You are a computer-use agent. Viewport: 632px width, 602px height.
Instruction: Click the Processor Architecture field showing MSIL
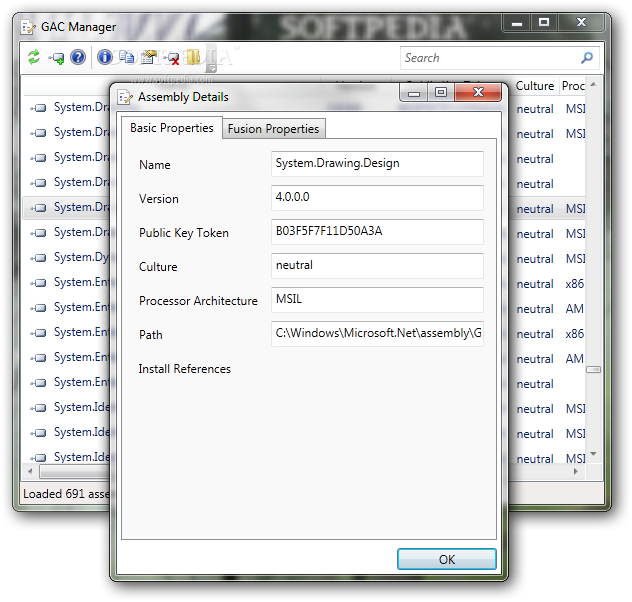coord(377,299)
